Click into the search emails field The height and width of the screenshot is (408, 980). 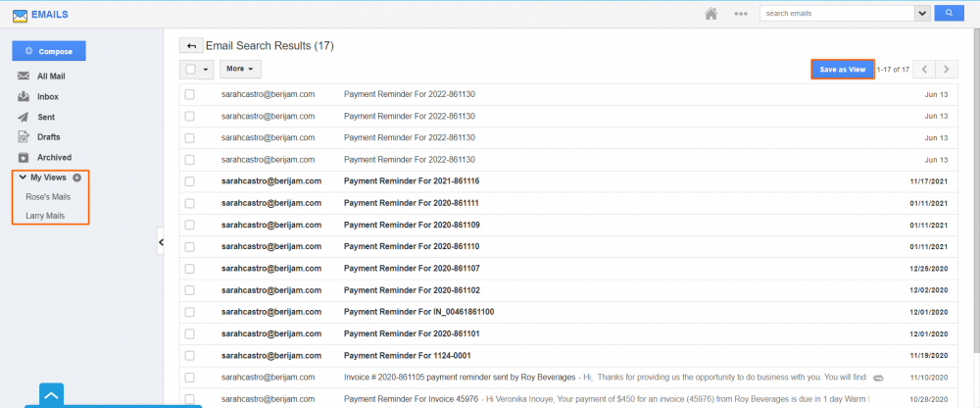tap(837, 14)
